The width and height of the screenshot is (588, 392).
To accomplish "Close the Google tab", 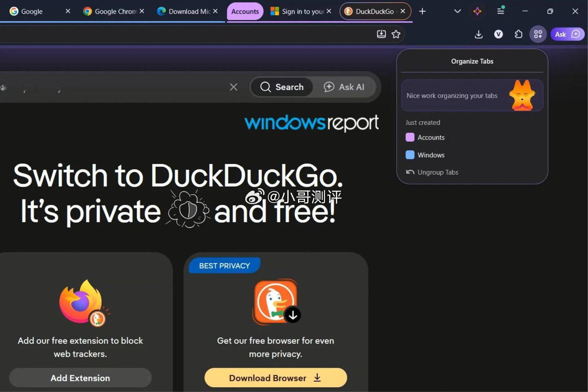I will coord(68,11).
